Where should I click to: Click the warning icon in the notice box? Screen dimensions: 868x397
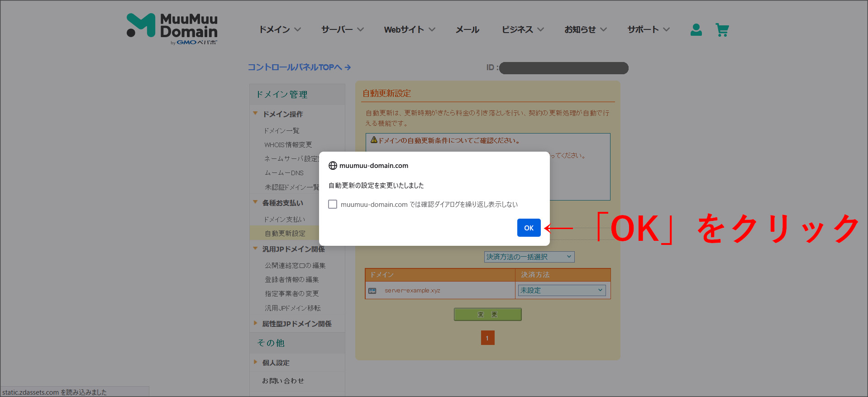(374, 140)
